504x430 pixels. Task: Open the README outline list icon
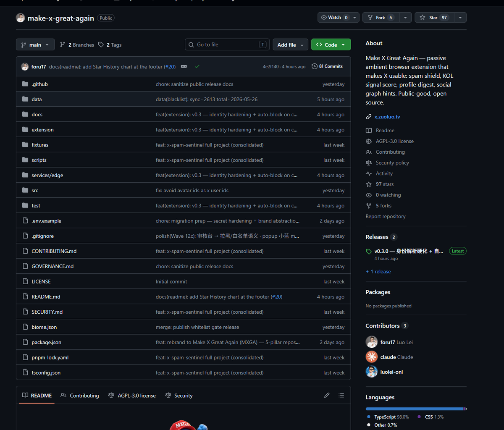click(341, 395)
